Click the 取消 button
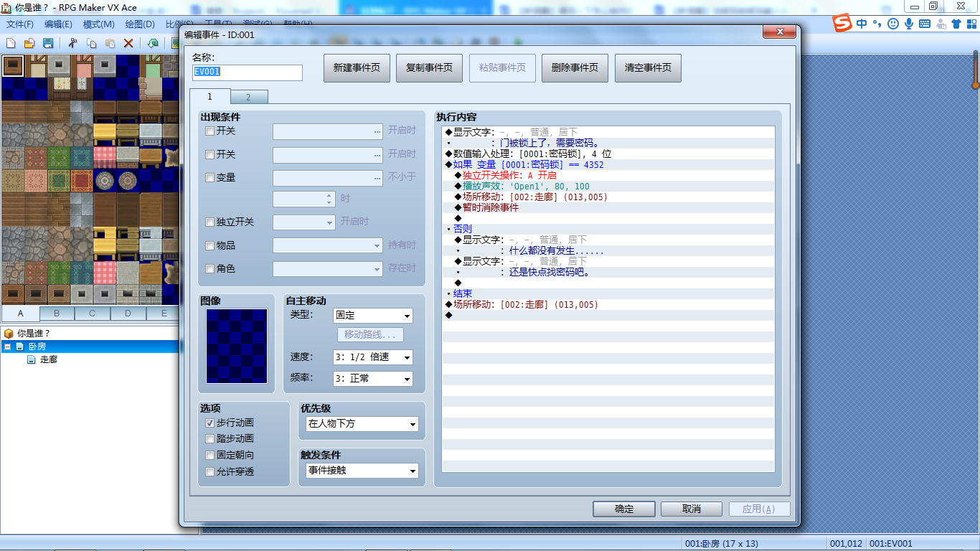The width and height of the screenshot is (980, 551). pyautogui.click(x=692, y=509)
